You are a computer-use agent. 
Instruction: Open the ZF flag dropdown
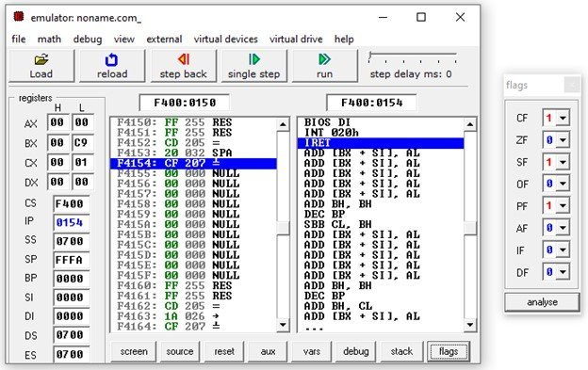563,140
